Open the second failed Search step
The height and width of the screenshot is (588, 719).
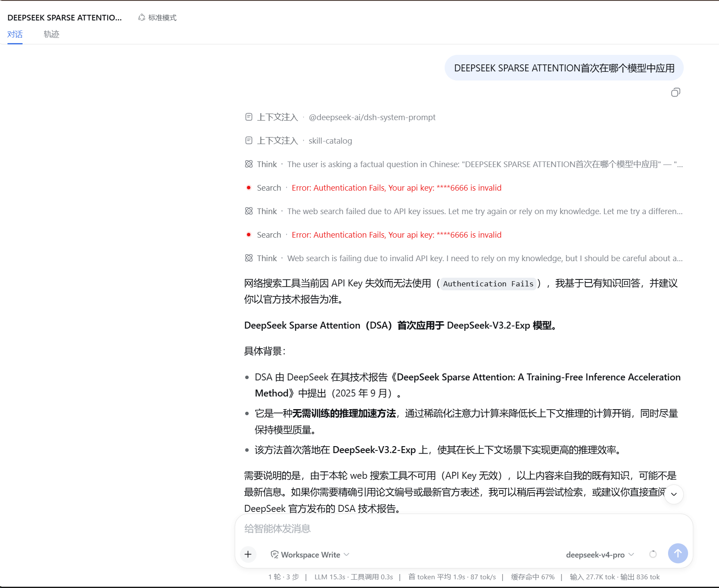click(373, 235)
